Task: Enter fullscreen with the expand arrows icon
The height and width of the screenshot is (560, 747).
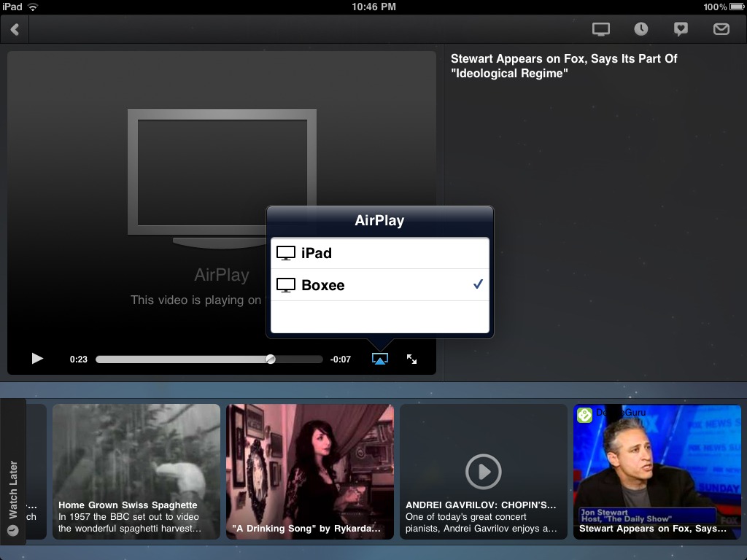Action: click(x=411, y=359)
